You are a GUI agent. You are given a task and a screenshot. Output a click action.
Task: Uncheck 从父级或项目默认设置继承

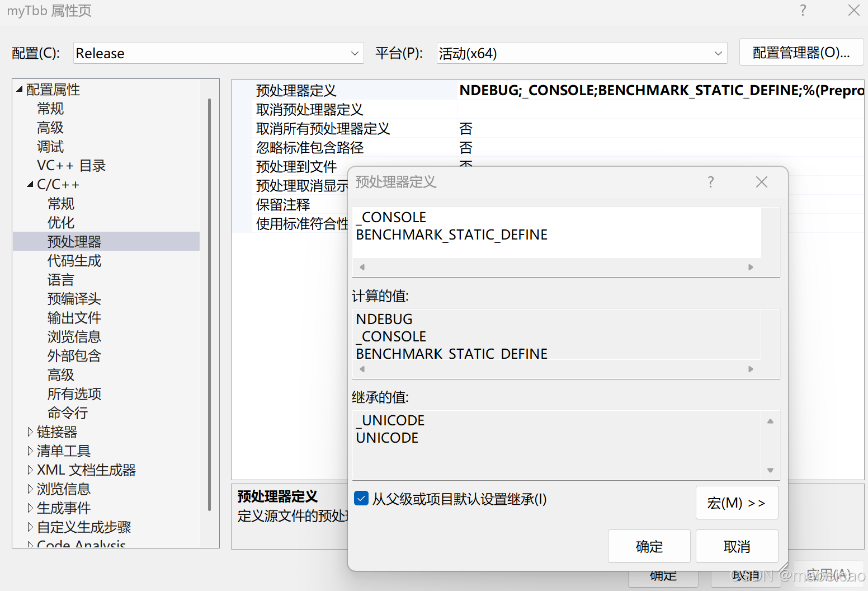361,498
